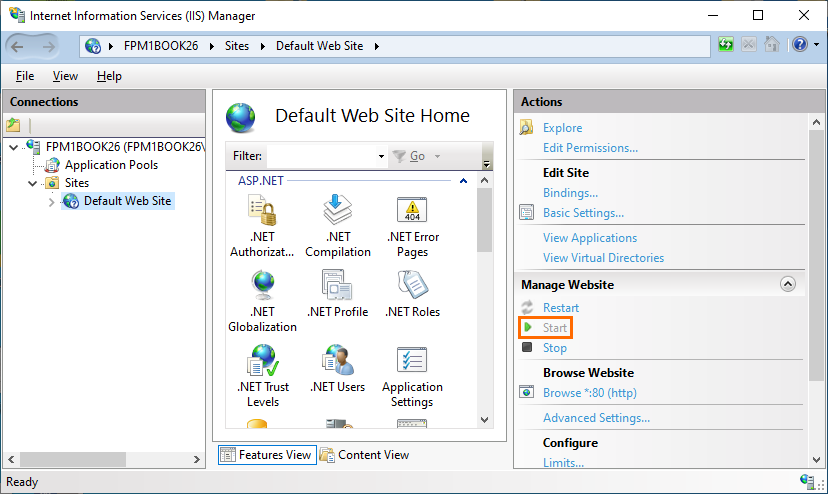Click the globe icon in the address bar
This screenshot has height=494, width=828.
(x=93, y=46)
